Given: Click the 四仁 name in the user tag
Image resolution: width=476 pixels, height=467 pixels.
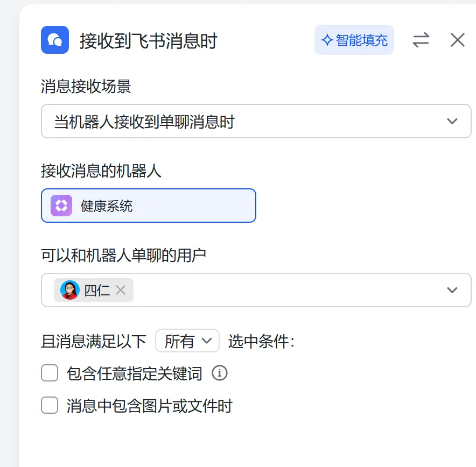Looking at the screenshot, I should coord(97,290).
